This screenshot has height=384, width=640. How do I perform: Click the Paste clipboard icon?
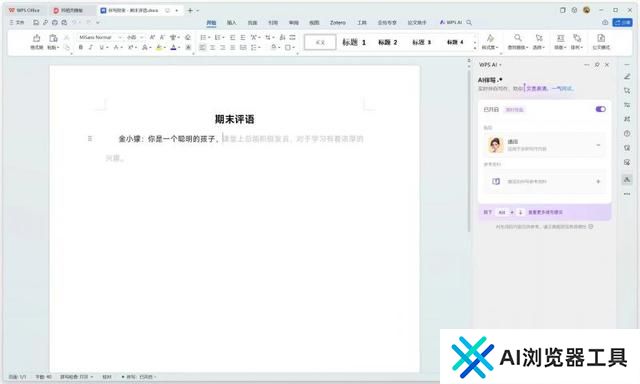click(53, 38)
